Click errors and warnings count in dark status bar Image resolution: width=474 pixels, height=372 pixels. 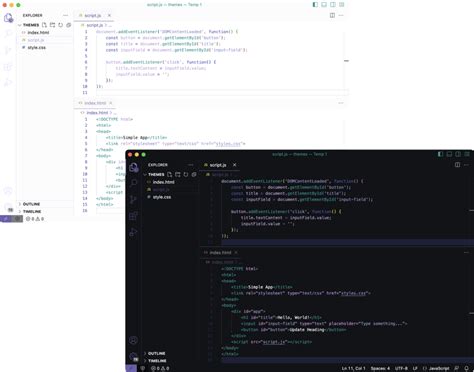pyautogui.click(x=160, y=368)
